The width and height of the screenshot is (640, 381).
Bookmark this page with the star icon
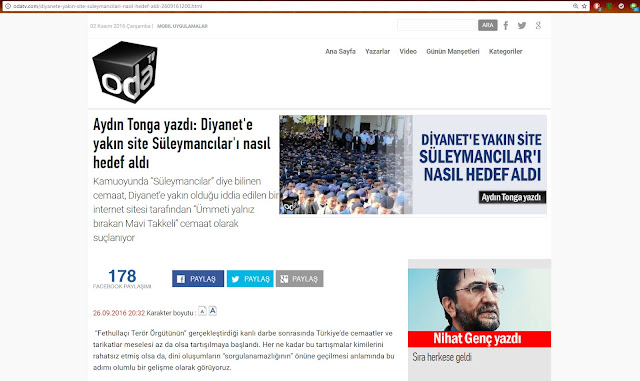click(x=584, y=6)
